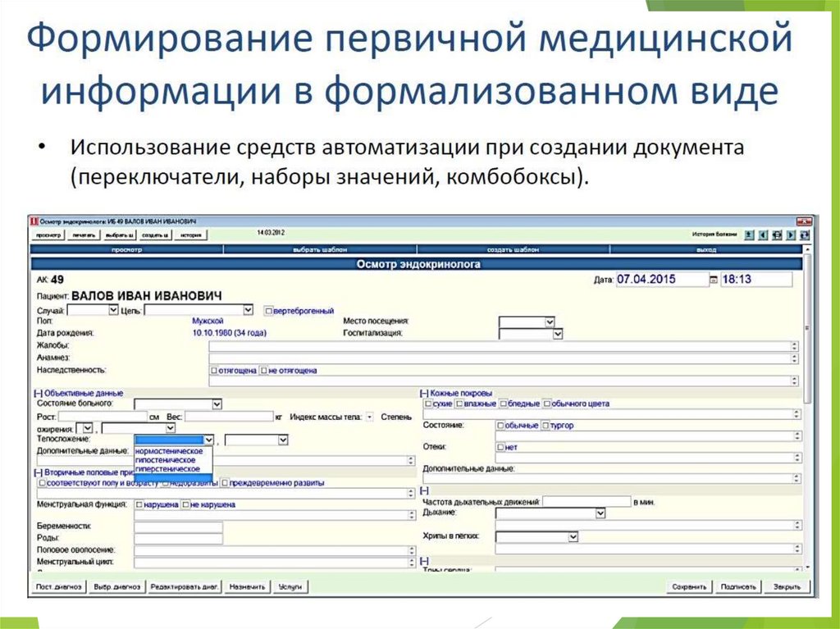Click the выбрать ш toolbar button

coord(120,235)
